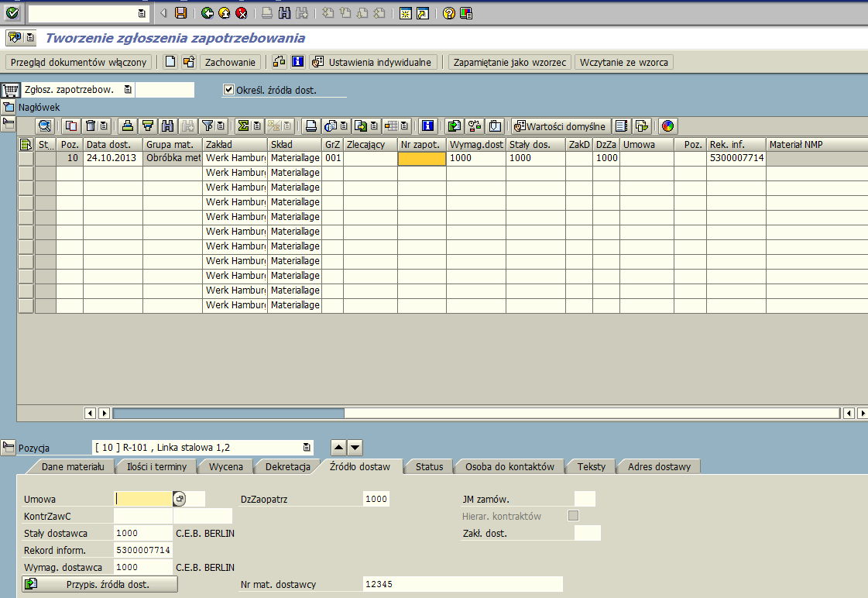Viewport: 868px width, 598px height.
Task: Switch to the Ilości i terminy tab
Action: [156, 467]
